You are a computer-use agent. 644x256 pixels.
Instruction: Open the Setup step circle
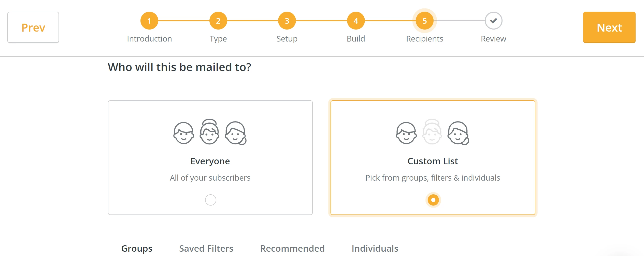(287, 21)
